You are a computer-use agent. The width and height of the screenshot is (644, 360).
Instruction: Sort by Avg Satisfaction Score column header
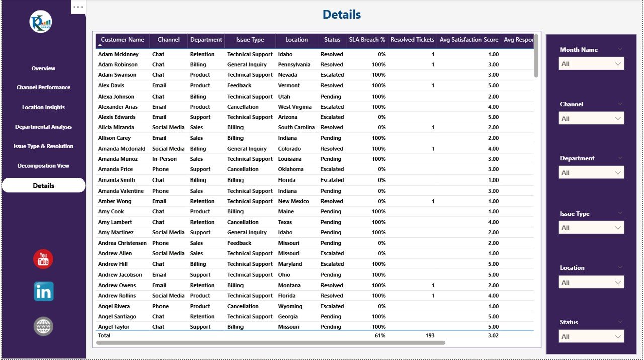[469, 40]
